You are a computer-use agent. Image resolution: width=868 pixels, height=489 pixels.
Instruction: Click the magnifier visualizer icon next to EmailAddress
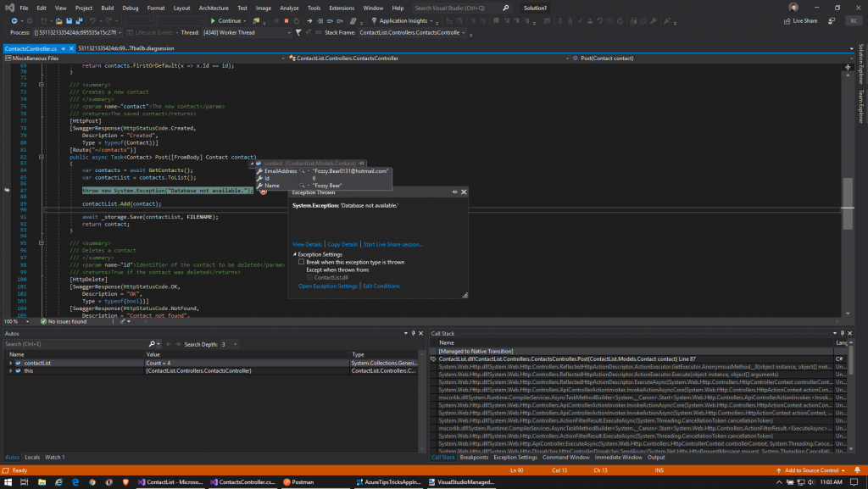point(301,170)
